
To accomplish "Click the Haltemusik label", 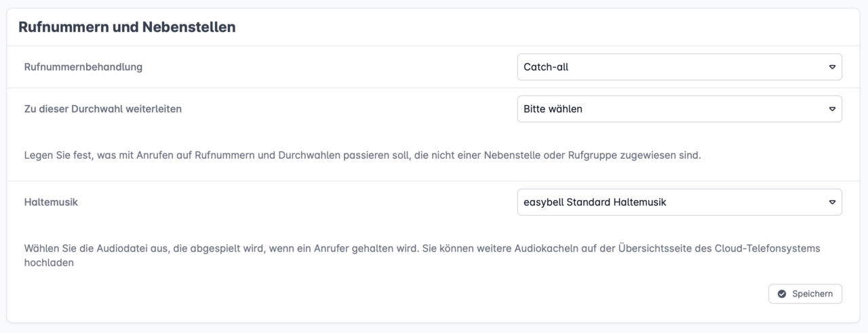I will coord(51,202).
